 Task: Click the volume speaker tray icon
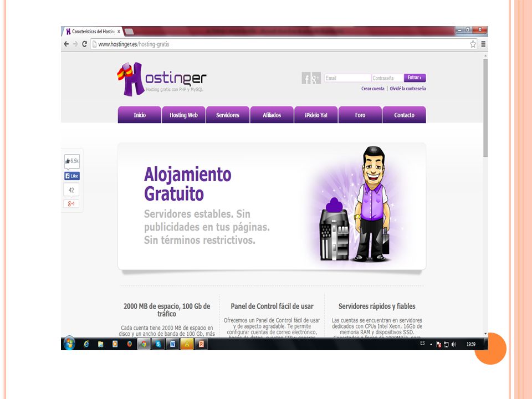pyautogui.click(x=454, y=344)
